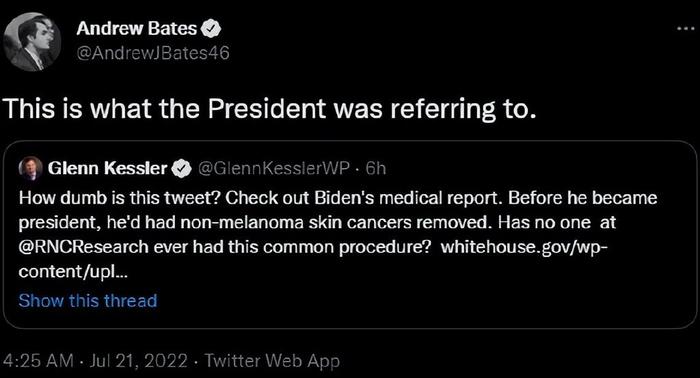The height and width of the screenshot is (378, 700).
Task: Open the quoted tweet body text
Action: coord(338,235)
